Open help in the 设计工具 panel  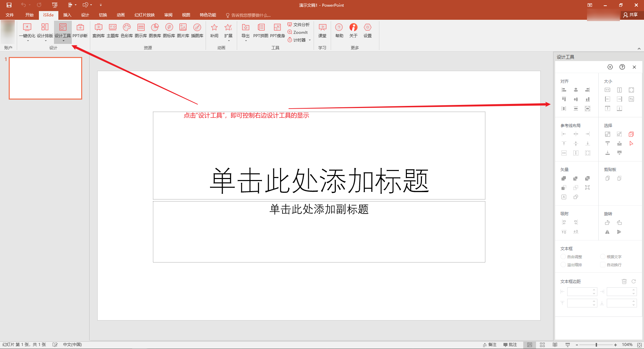click(x=623, y=67)
